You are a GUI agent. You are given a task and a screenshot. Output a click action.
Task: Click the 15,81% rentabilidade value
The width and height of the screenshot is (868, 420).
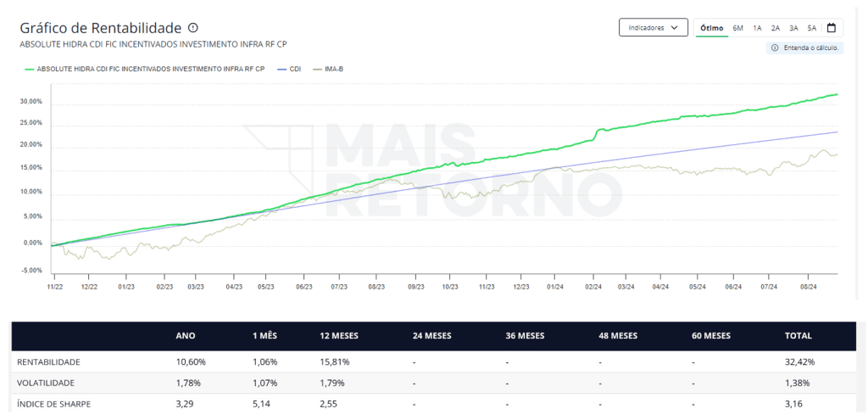coord(333,361)
